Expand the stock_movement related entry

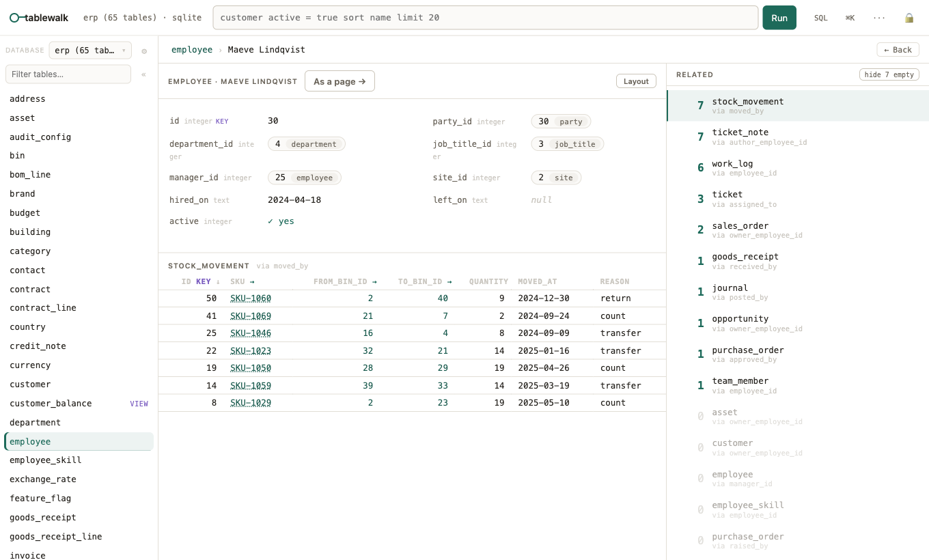(798, 106)
